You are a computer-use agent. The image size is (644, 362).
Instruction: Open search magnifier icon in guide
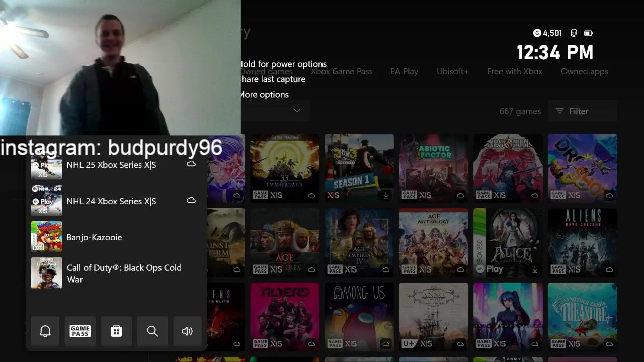[152, 331]
